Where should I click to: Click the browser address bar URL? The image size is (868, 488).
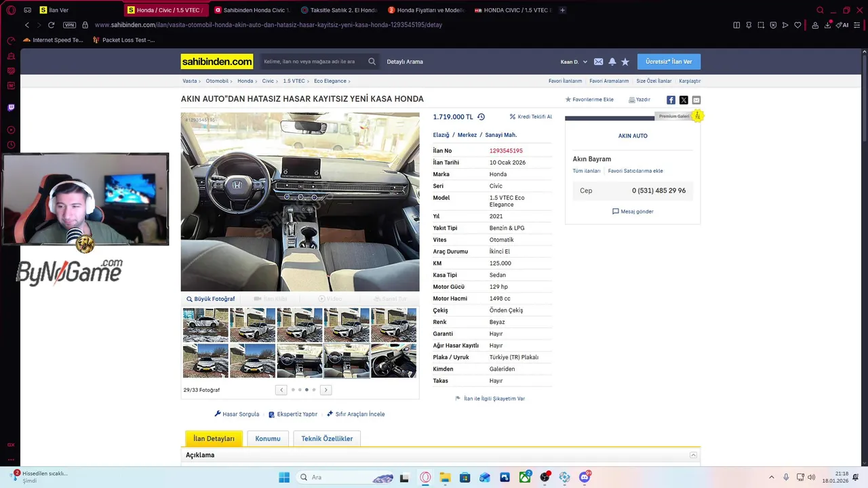[x=269, y=25]
